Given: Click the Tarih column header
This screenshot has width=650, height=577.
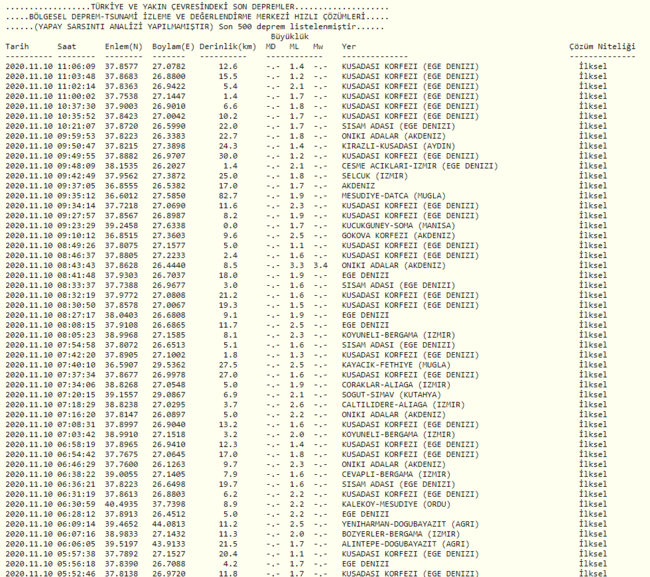Looking at the screenshot, I should 17,47.
